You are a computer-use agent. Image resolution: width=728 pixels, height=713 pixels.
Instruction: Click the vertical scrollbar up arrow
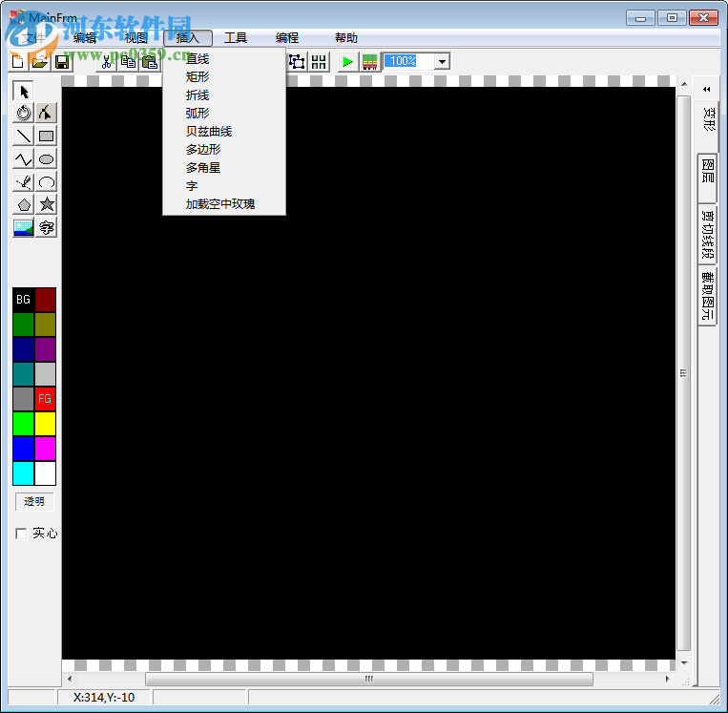(684, 84)
